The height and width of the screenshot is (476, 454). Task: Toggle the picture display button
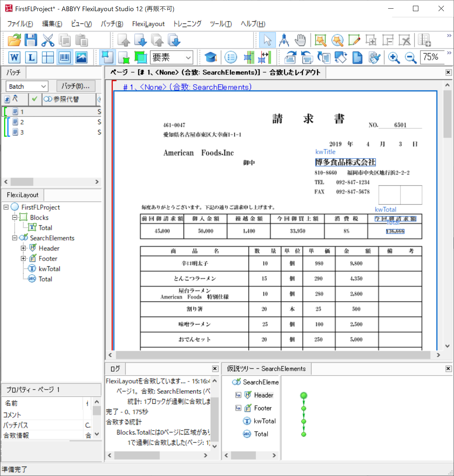(81, 57)
